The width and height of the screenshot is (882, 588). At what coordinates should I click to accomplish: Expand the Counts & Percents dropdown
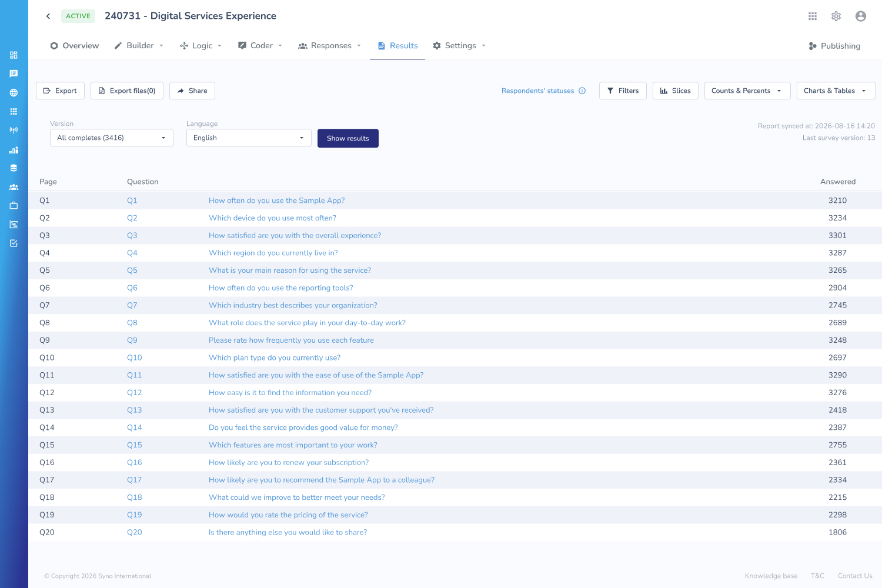(x=747, y=91)
